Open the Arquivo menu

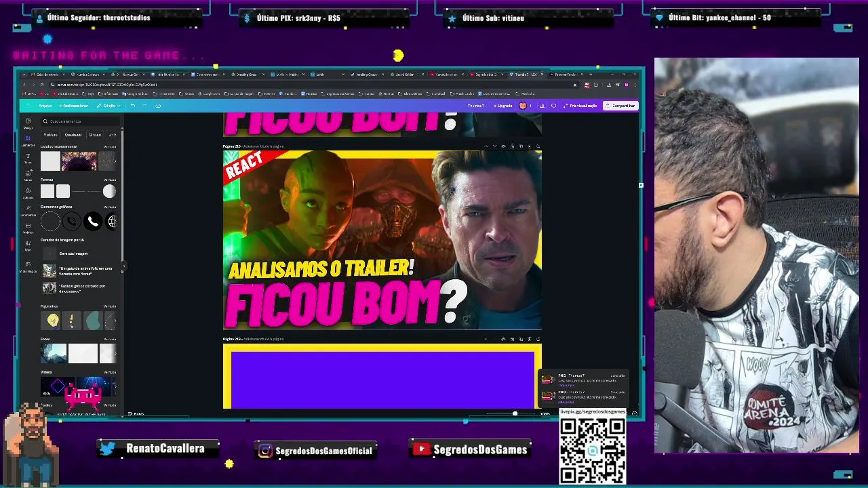45,106
